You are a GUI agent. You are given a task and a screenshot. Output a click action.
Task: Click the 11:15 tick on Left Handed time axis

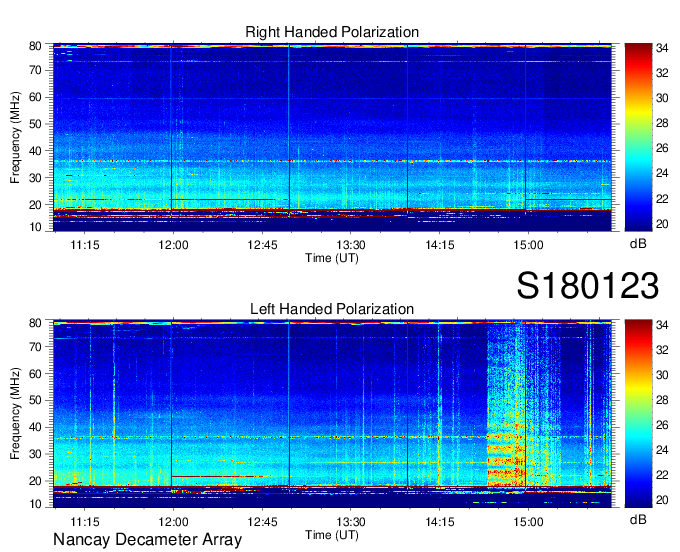click(x=85, y=522)
